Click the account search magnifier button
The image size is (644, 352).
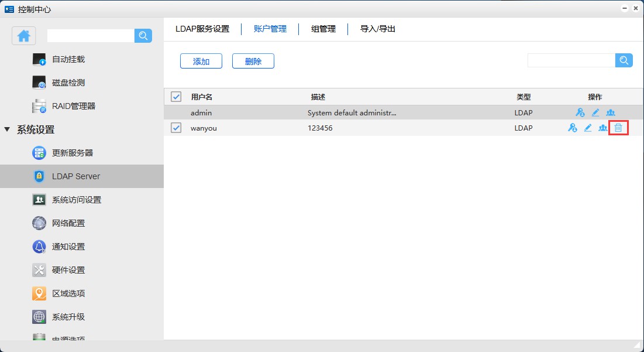624,60
